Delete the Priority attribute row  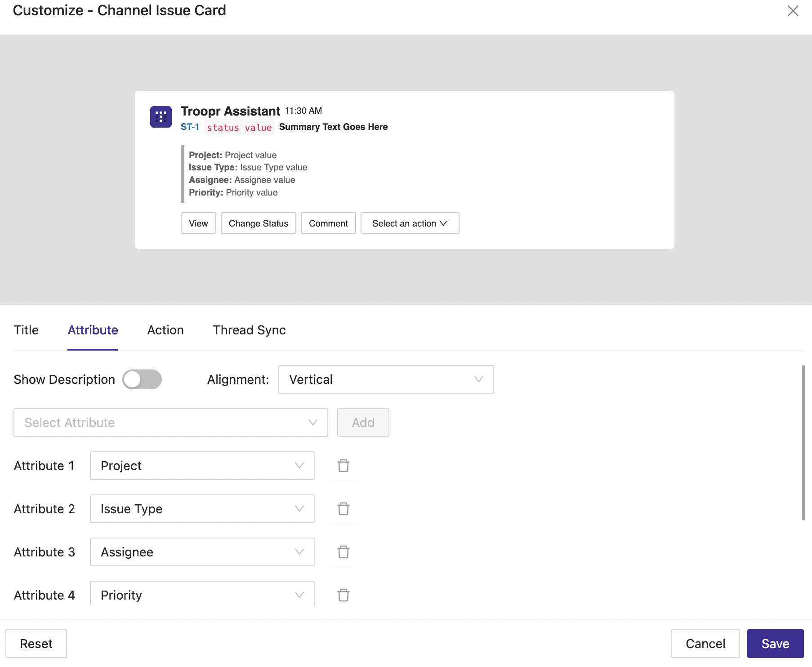[x=344, y=595]
